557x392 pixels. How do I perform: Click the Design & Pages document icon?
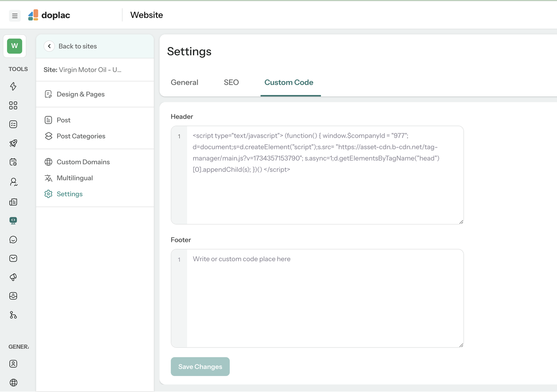point(48,94)
